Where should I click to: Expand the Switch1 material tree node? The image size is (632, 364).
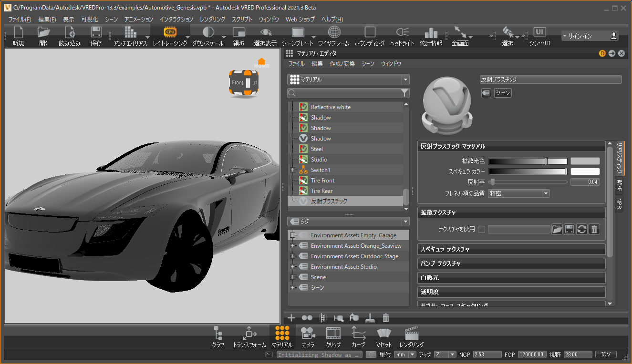click(293, 170)
